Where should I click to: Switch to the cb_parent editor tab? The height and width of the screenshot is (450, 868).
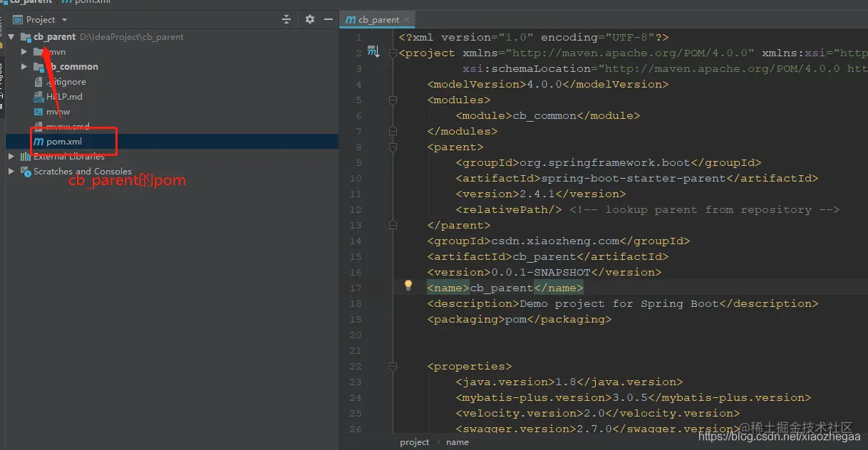coord(376,20)
